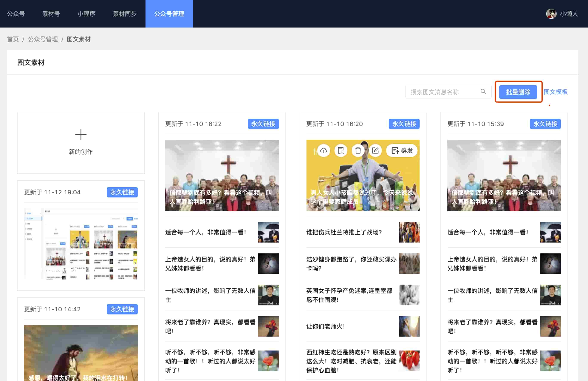
Task: Open the 公众号 nav tab
Action: pyautogui.click(x=16, y=14)
